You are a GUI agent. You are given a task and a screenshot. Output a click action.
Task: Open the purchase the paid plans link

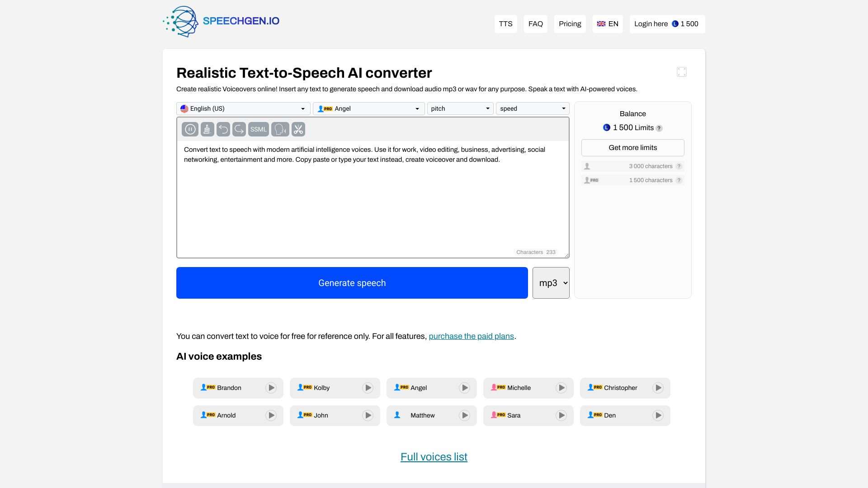[471, 336]
